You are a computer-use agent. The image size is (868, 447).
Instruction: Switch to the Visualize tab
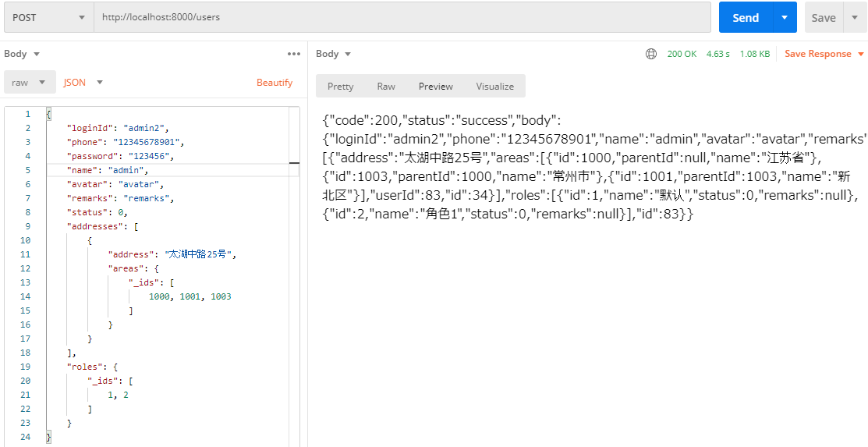494,87
